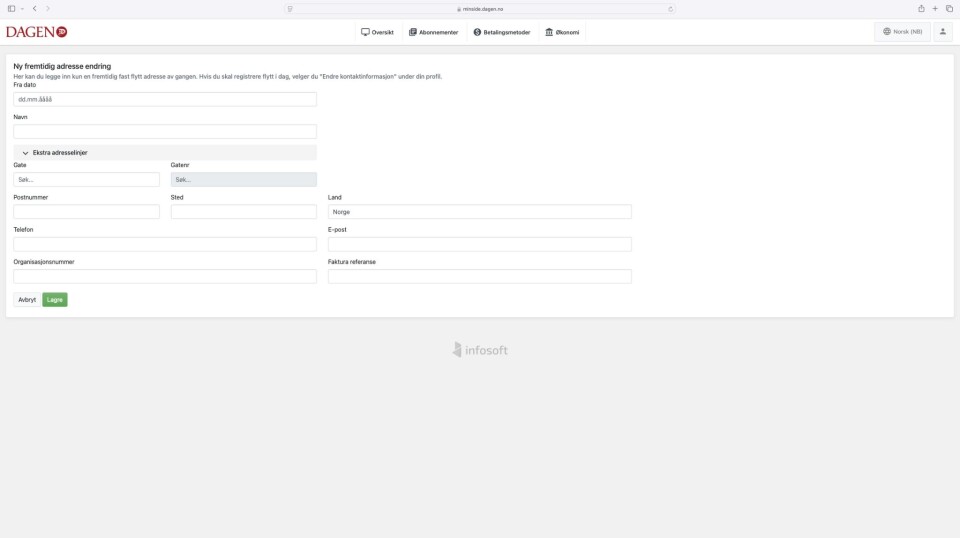Toggle the Safari sidebar icon
This screenshot has width=960, height=538.
click(12, 8)
